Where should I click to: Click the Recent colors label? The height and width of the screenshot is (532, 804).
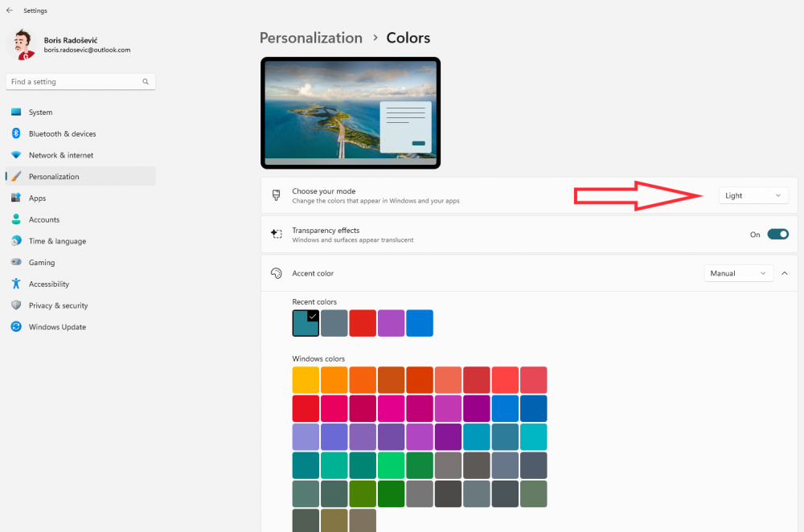pyautogui.click(x=314, y=302)
